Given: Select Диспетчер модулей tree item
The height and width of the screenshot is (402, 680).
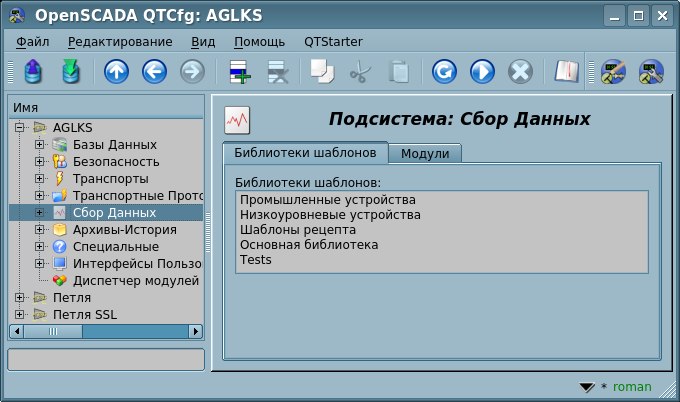Looking at the screenshot, I should pos(135,280).
